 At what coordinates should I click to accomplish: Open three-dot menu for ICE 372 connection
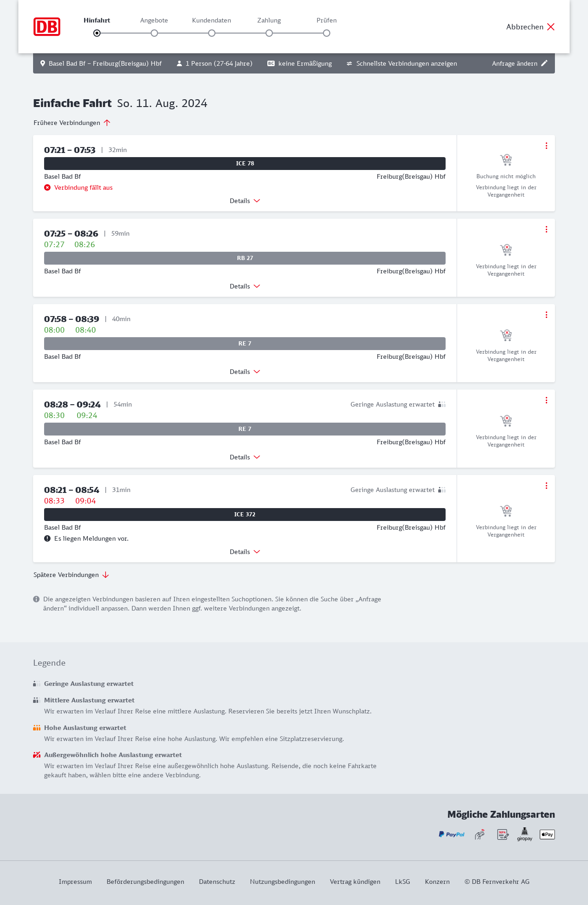(546, 486)
